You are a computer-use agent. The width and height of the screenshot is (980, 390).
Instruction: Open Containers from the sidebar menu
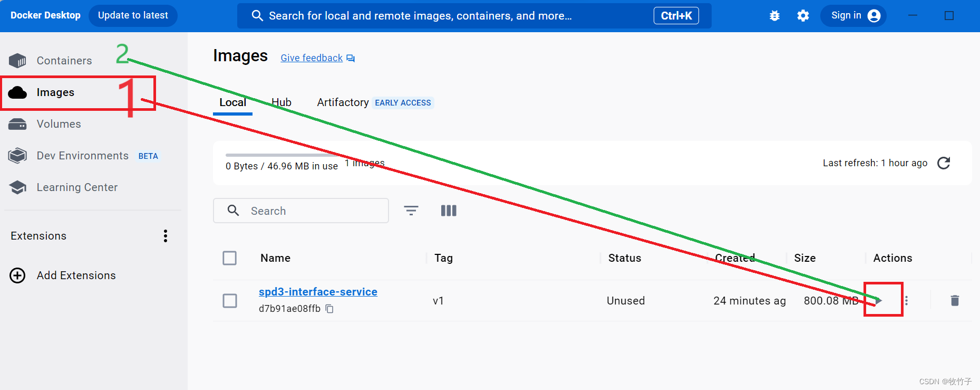(64, 61)
